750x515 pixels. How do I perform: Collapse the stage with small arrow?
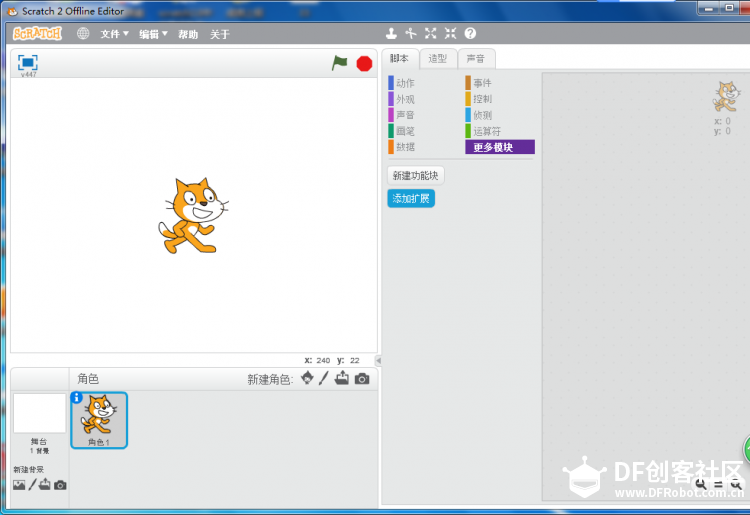point(378,361)
